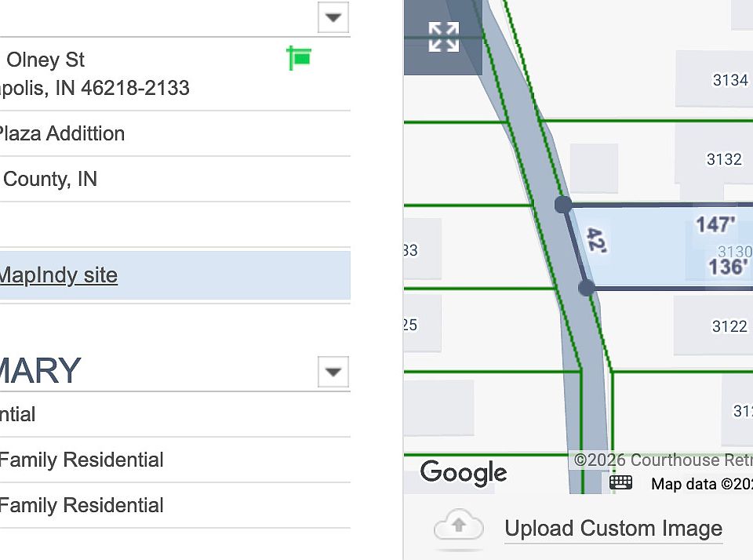Collapse the top section dropdown arrow
Viewport: 753px width, 560px height.
click(x=333, y=18)
